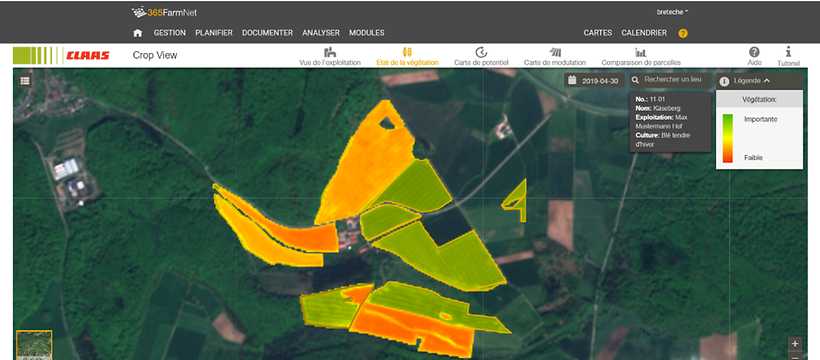Select Vue de l'exploitation farm icon
Viewport: 820px width, 360px height.
329,52
